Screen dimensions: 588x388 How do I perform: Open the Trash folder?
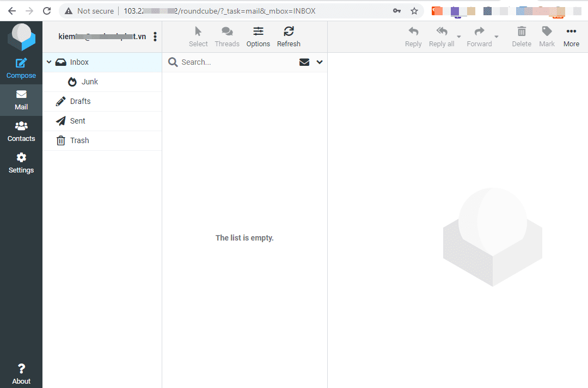point(79,140)
